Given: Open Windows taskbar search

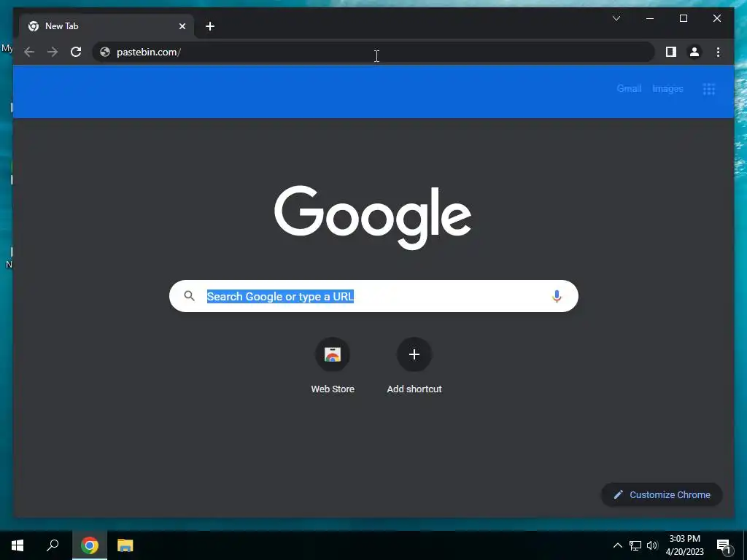Looking at the screenshot, I should click(x=53, y=545).
